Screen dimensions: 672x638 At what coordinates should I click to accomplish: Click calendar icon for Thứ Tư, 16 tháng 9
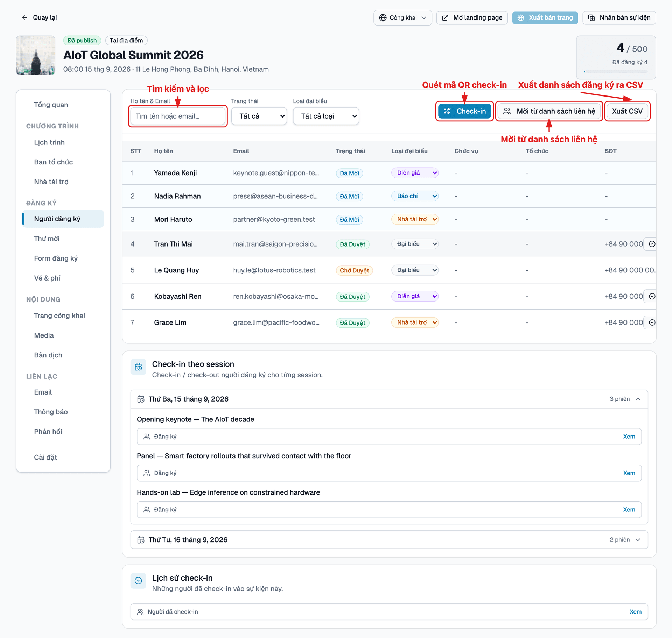pyautogui.click(x=141, y=540)
